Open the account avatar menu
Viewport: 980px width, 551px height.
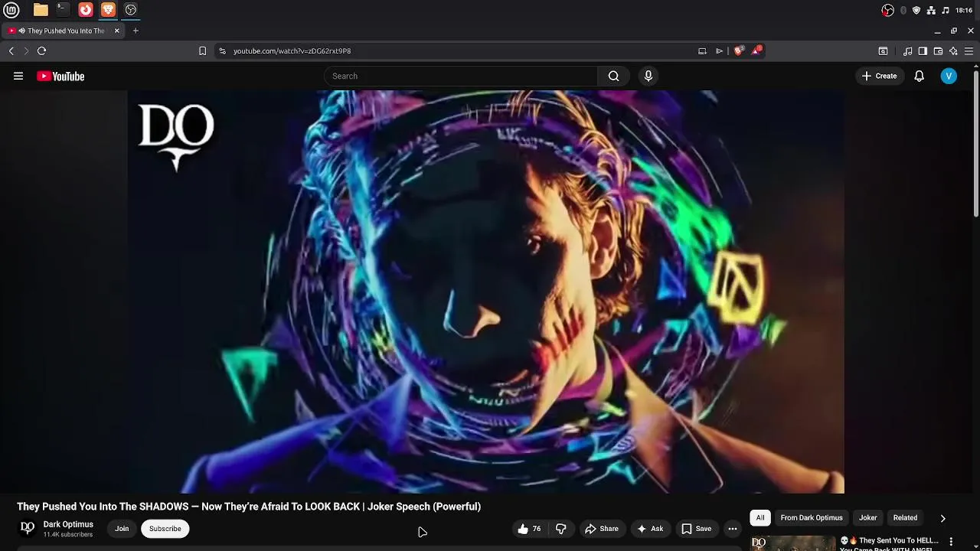(949, 76)
